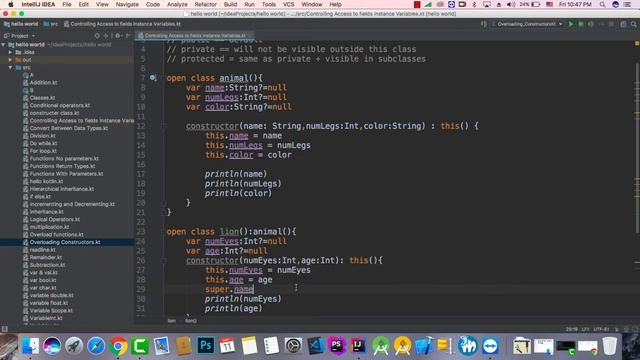Click Scroll from Source target icon
640x360 pixels.
tap(97, 36)
